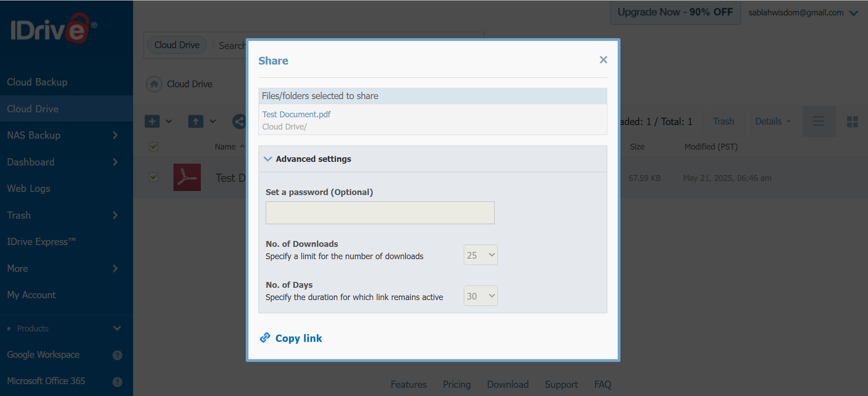Open Cloud Backup in sidebar

[x=37, y=82]
